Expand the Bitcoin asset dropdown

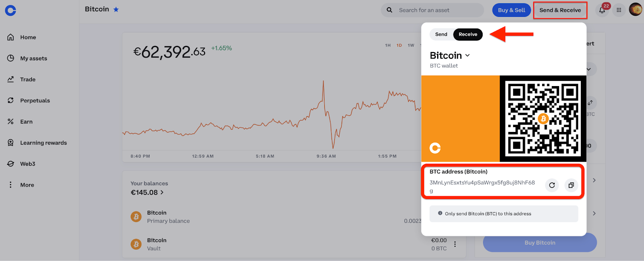point(467,55)
